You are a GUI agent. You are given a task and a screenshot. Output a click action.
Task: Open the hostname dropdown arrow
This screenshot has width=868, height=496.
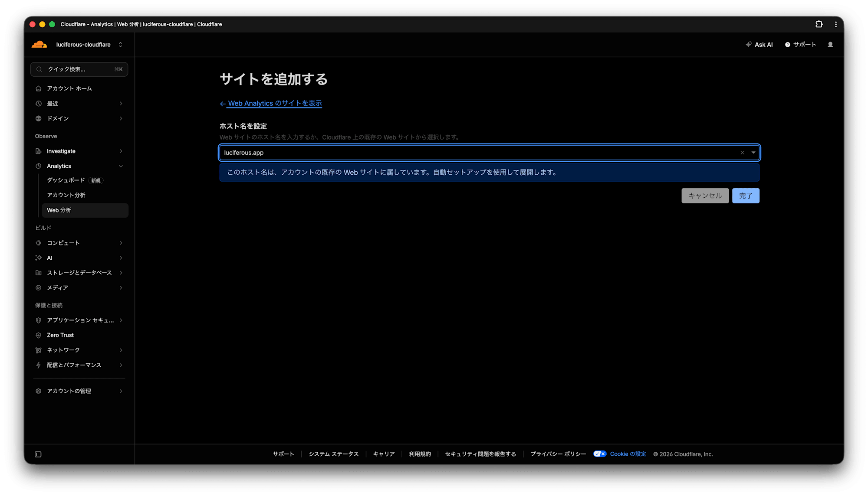point(753,153)
